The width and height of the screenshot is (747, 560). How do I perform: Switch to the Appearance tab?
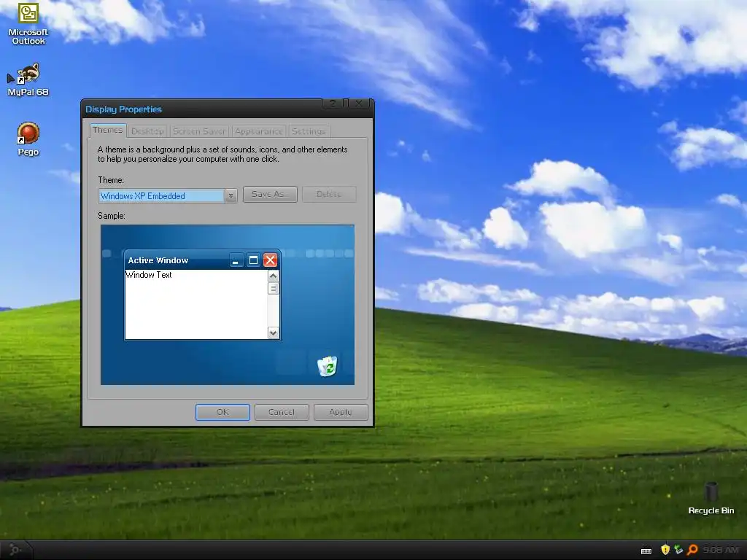click(259, 131)
